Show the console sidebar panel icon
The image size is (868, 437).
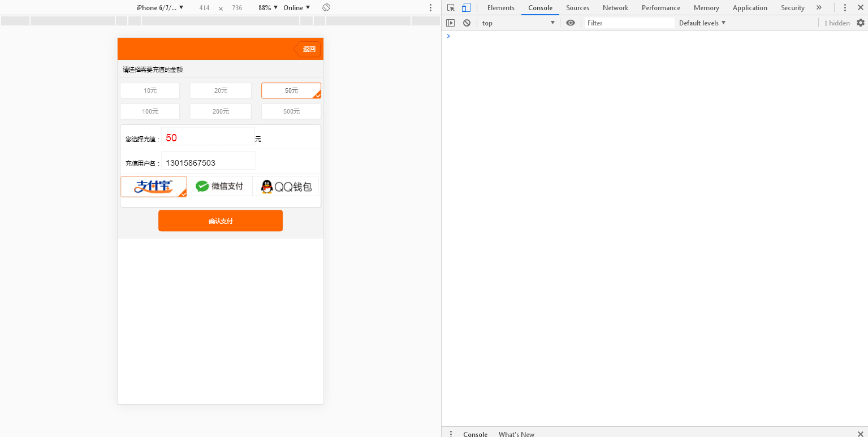(450, 23)
